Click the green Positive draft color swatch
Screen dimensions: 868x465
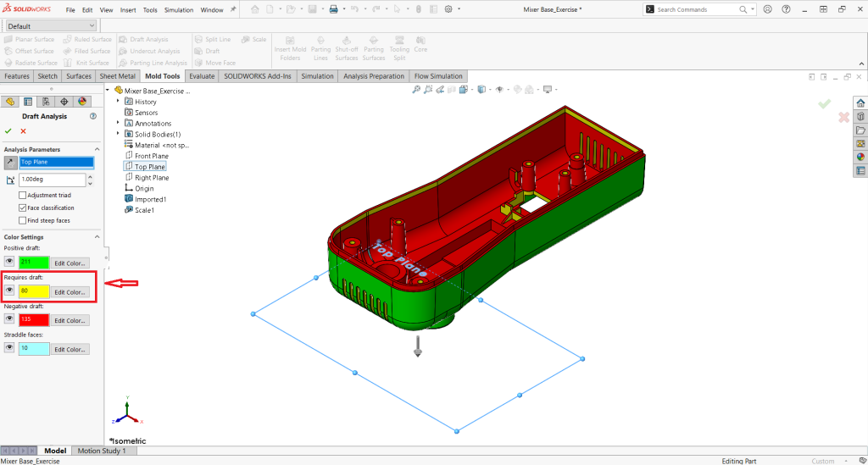point(33,263)
